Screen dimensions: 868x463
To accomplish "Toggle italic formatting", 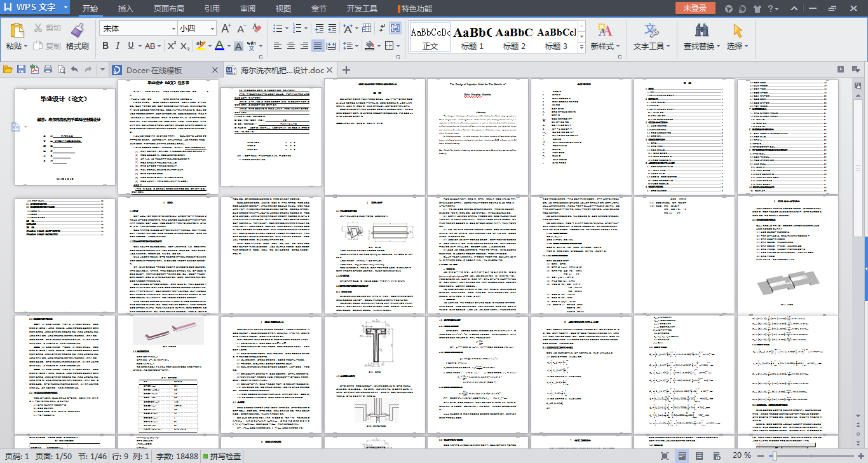I will [118, 46].
